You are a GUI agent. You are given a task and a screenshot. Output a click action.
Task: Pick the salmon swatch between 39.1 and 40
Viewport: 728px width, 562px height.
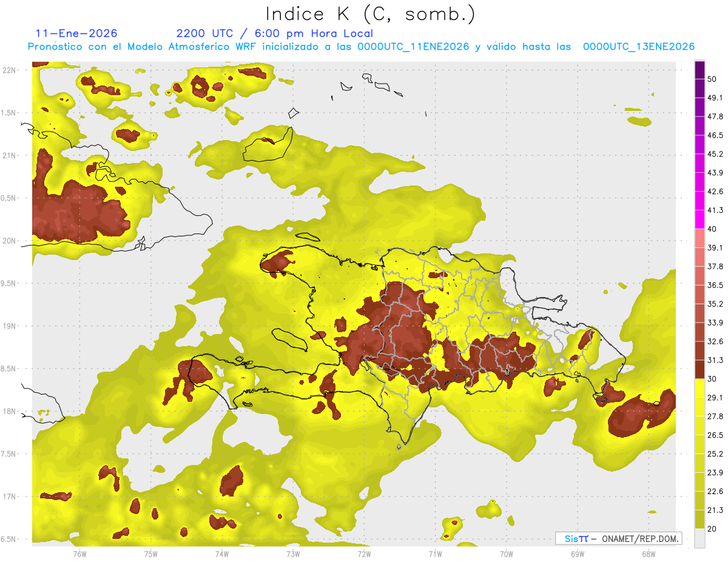tap(700, 238)
